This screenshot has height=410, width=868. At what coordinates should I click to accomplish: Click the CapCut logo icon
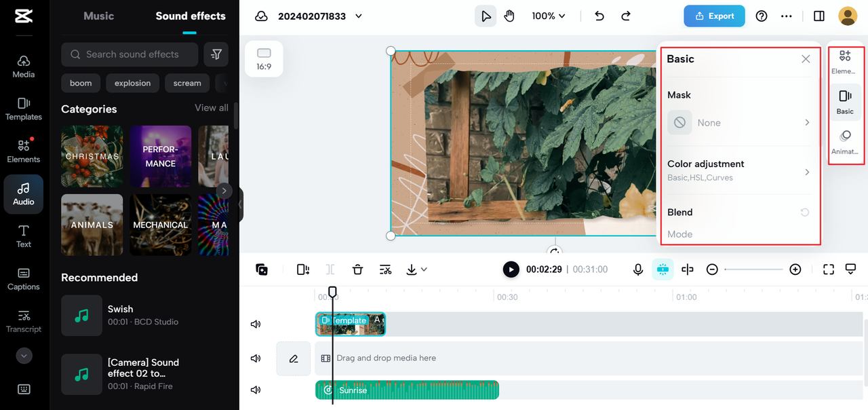(x=24, y=16)
